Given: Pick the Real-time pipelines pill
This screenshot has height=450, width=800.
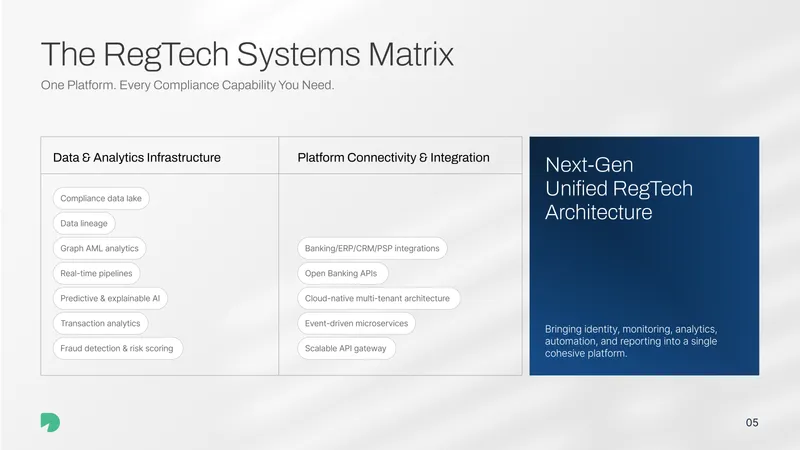Looking at the screenshot, I should point(96,273).
